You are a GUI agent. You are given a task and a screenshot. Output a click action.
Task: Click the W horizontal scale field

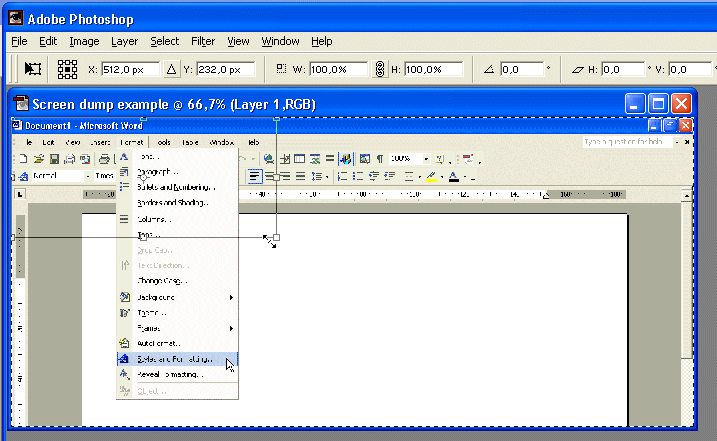338,70
